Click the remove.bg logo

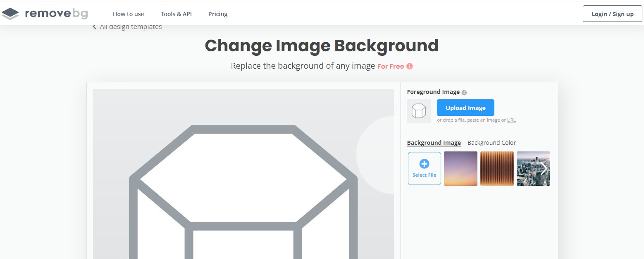point(45,14)
